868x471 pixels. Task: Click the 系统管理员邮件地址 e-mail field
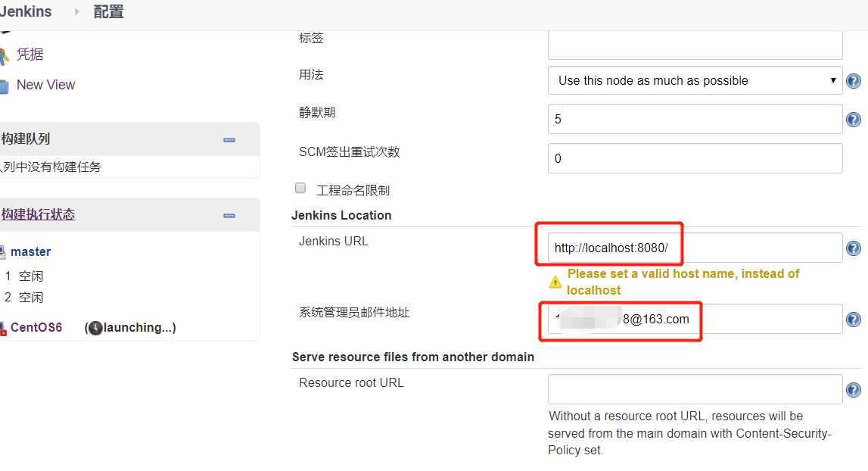[x=695, y=319]
